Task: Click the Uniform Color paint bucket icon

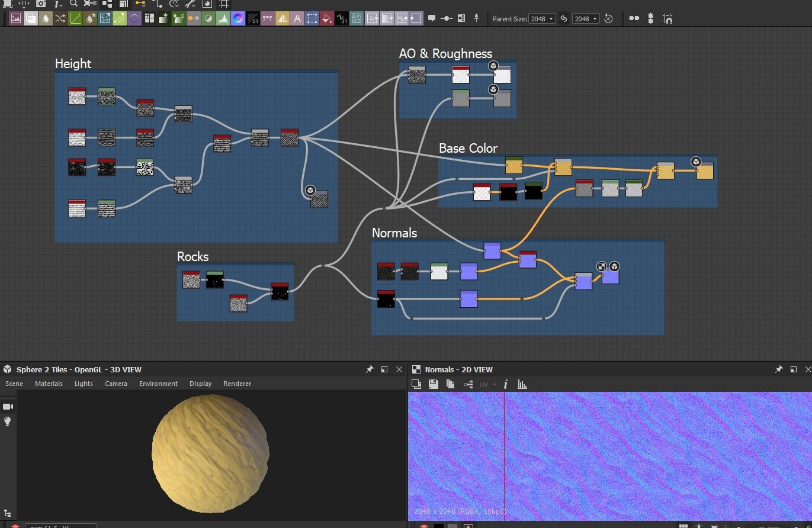Action: point(326,18)
